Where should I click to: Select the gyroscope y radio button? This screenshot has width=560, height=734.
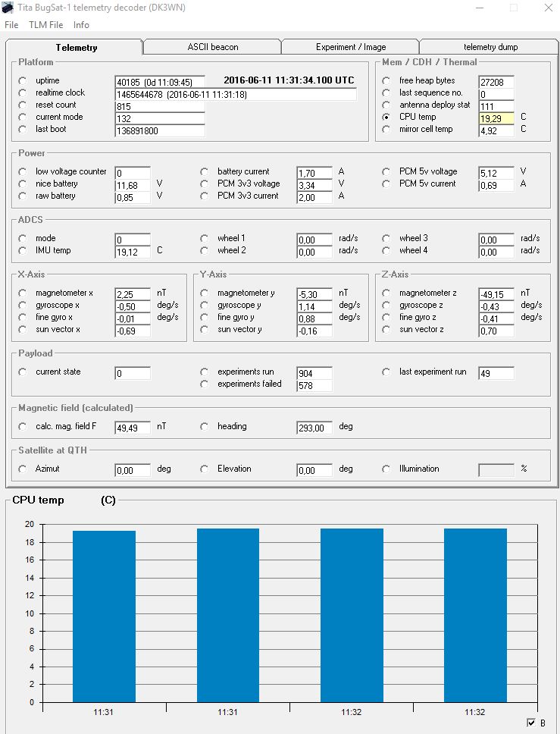(x=204, y=306)
